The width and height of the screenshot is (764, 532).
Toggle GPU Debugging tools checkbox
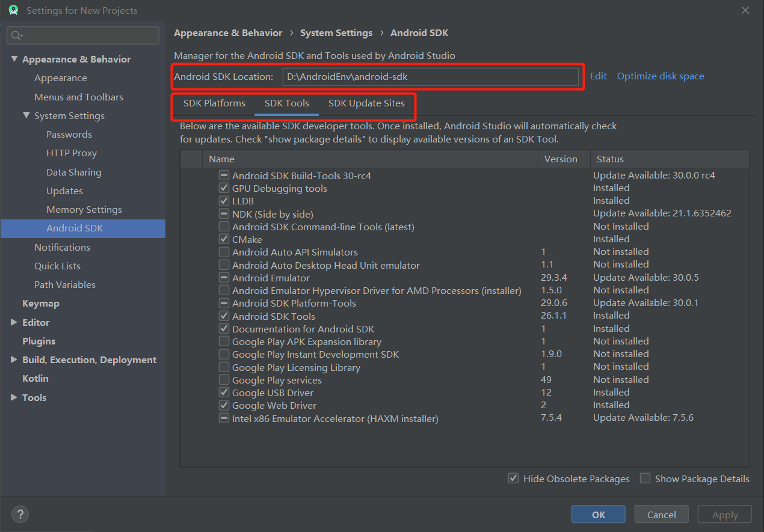(224, 188)
